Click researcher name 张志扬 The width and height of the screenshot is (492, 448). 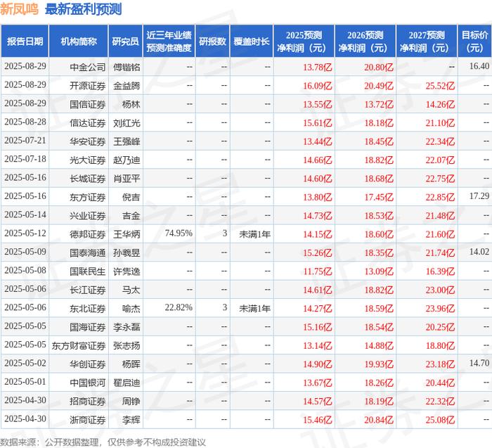(127, 345)
